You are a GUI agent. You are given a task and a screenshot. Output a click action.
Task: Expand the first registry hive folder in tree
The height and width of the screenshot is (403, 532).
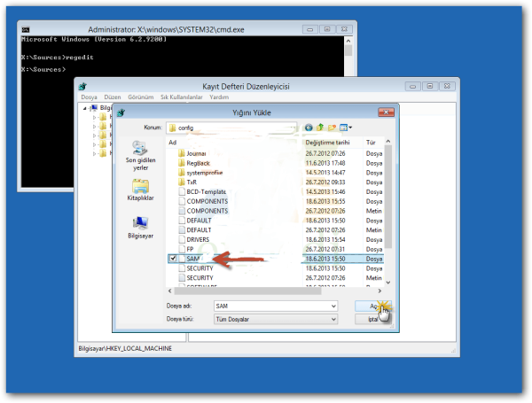tap(94, 118)
